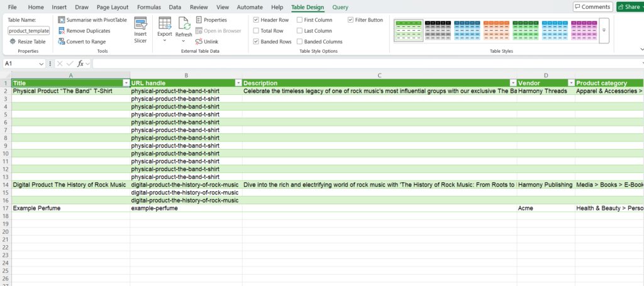Image resolution: width=644 pixels, height=286 pixels.
Task: Click the Resize Table icon
Action: 13,41
